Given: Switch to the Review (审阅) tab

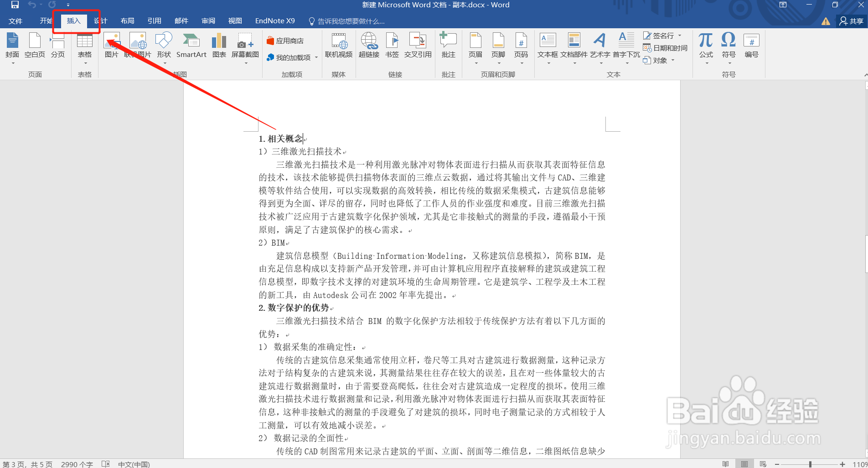Looking at the screenshot, I should point(208,21).
